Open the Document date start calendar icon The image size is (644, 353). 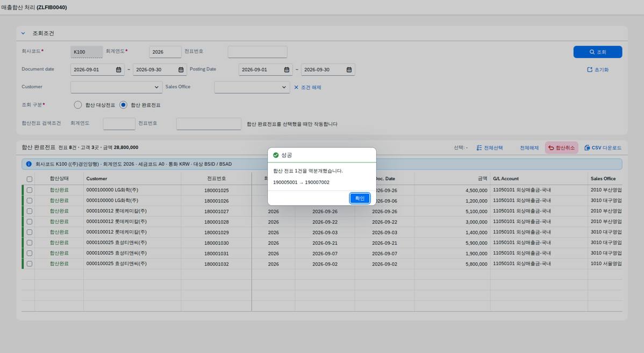click(119, 69)
